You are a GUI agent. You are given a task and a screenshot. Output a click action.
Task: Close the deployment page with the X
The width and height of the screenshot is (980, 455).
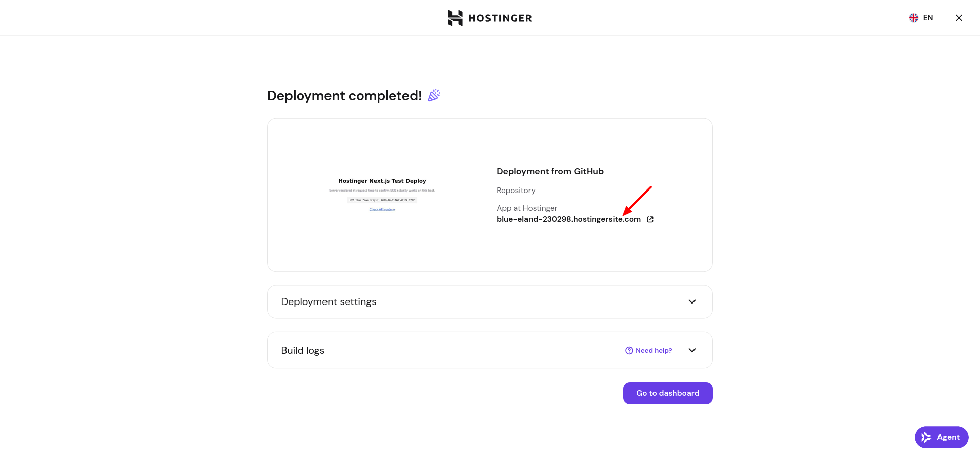coord(959,18)
